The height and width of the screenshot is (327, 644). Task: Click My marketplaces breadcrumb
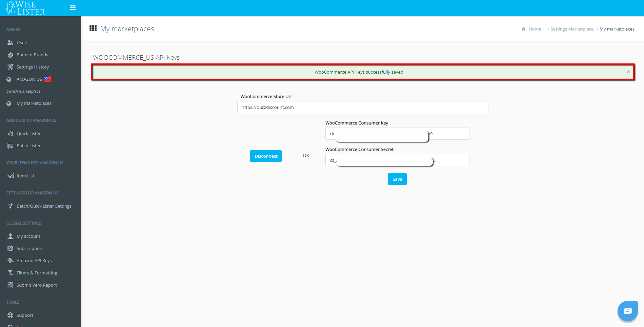click(x=617, y=29)
